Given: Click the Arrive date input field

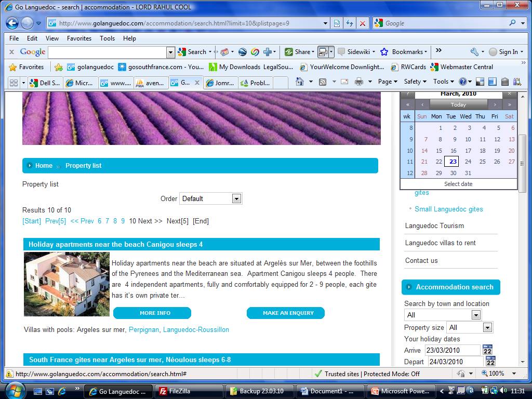Looking at the screenshot, I should [x=452, y=350].
